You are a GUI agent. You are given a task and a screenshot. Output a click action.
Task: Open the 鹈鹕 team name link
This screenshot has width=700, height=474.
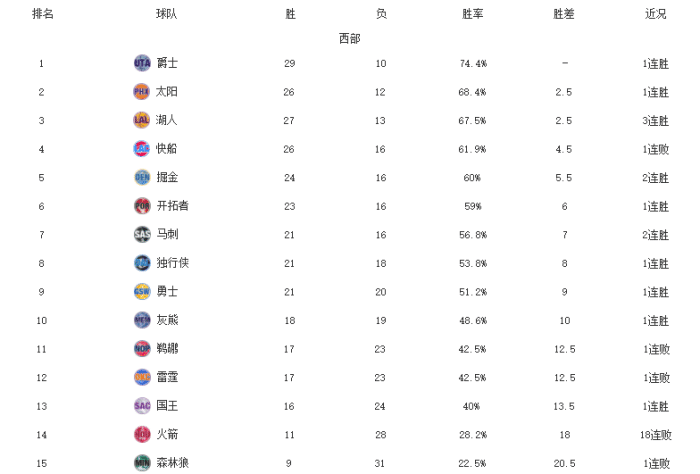click(x=168, y=349)
